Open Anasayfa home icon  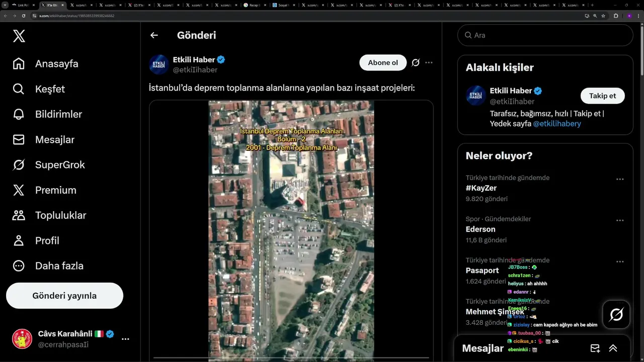[x=19, y=64]
